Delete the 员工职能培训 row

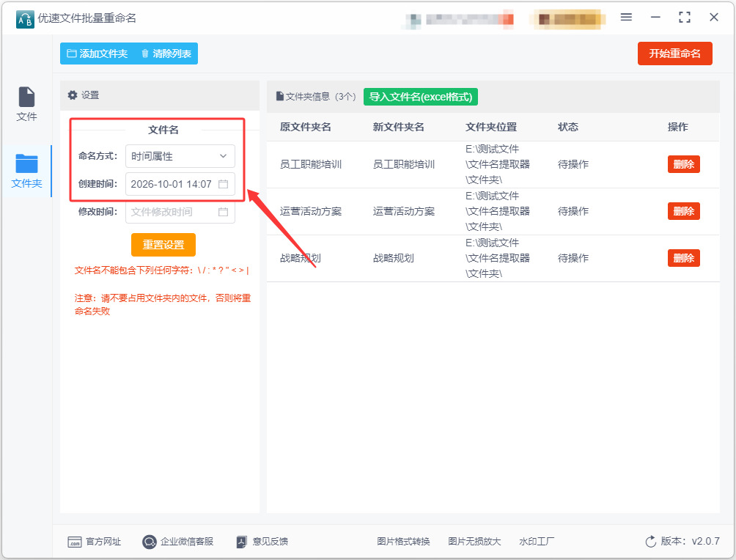[683, 164]
